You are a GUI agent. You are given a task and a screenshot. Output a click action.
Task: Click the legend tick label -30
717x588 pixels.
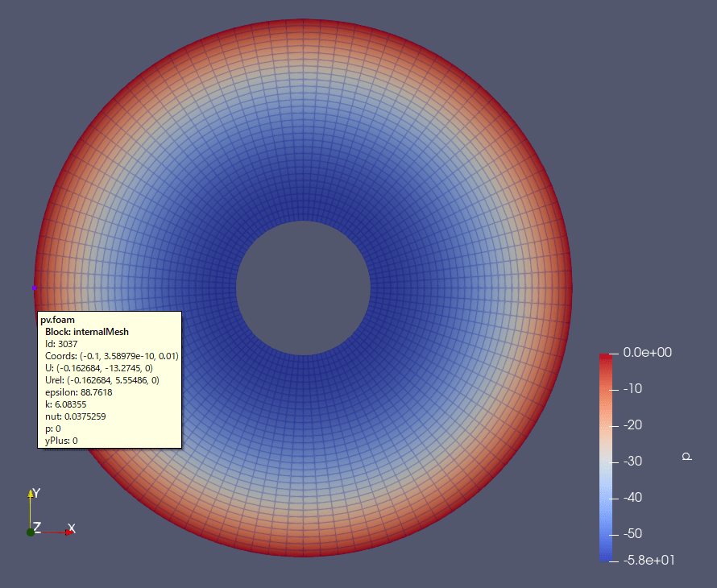tap(633, 462)
